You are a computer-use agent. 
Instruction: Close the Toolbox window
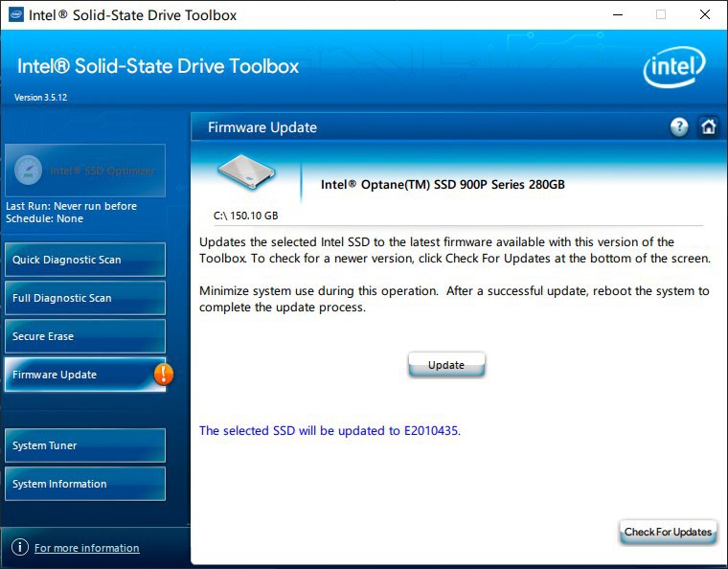point(705,15)
